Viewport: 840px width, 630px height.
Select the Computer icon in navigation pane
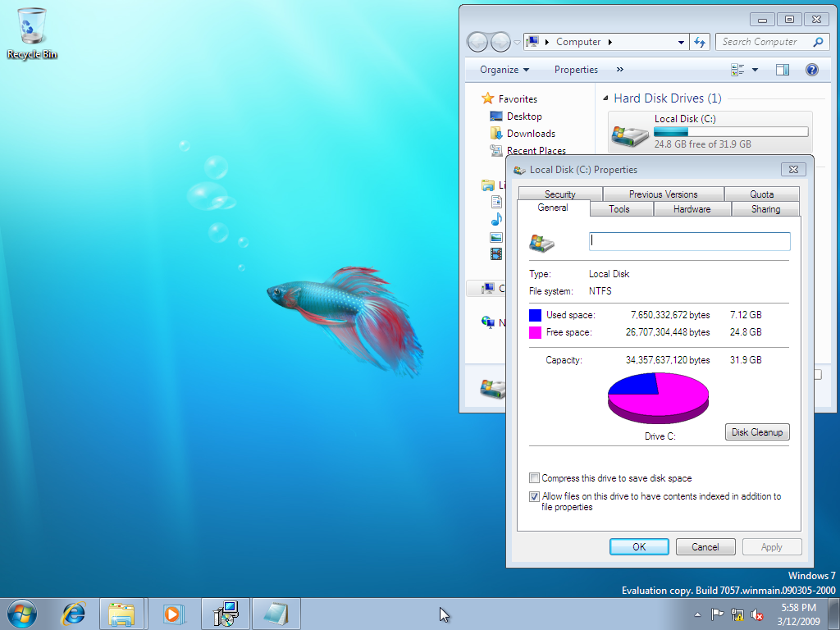click(x=487, y=288)
